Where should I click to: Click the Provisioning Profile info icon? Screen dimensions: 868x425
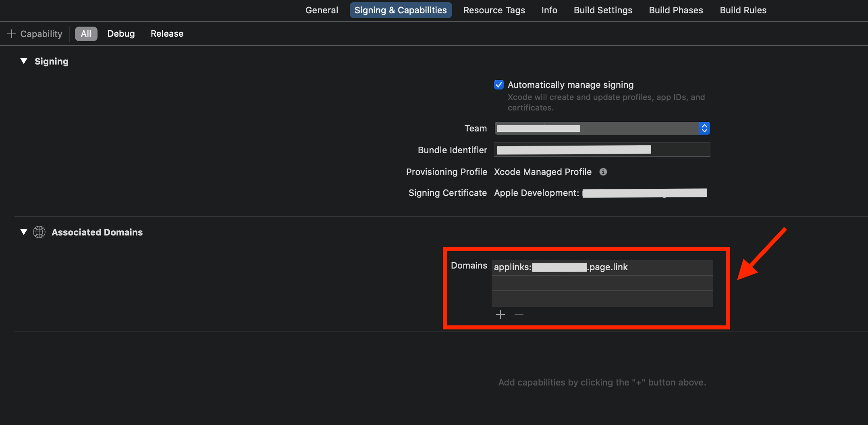click(603, 172)
